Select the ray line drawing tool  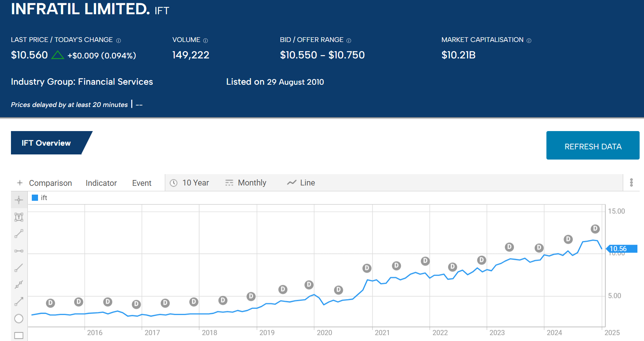(x=19, y=268)
